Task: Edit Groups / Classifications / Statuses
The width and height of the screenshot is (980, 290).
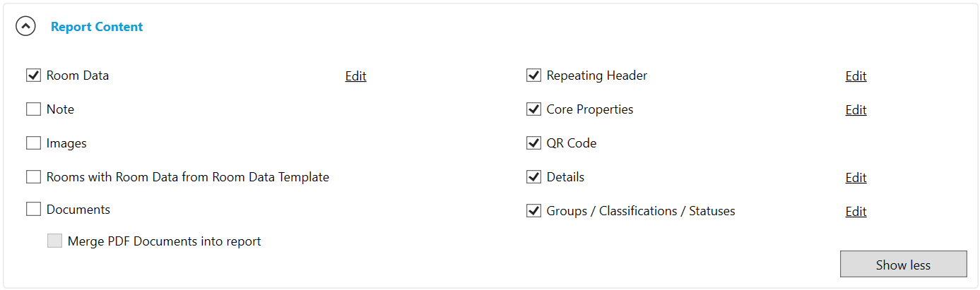Action: 856,212
